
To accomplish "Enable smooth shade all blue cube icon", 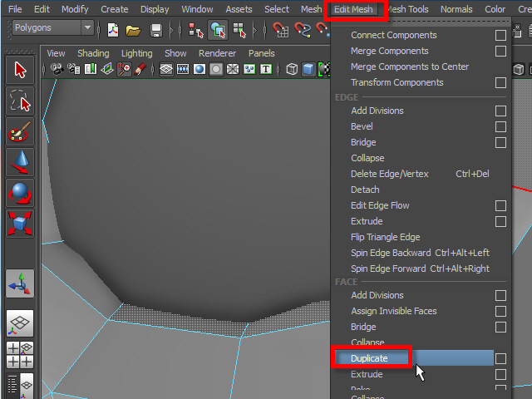I will click(x=308, y=69).
